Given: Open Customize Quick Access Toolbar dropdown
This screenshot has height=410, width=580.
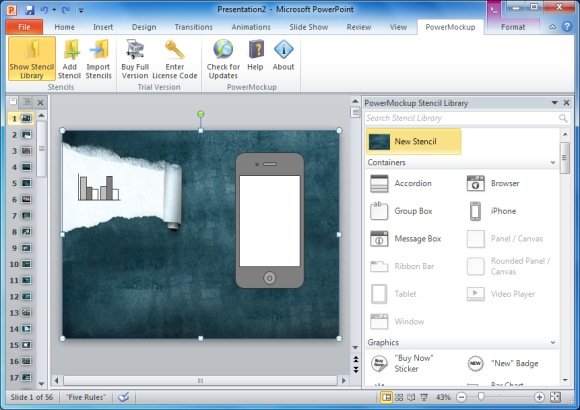Looking at the screenshot, I should [x=81, y=10].
